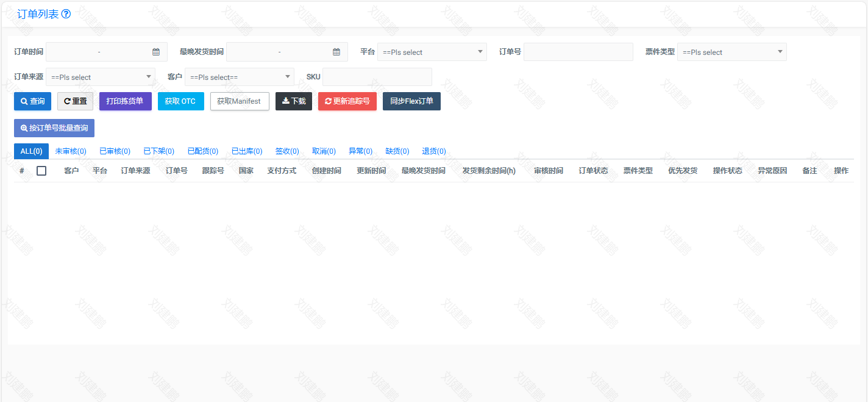Expand the 平台 dropdown
868x402 pixels.
pyautogui.click(x=432, y=52)
